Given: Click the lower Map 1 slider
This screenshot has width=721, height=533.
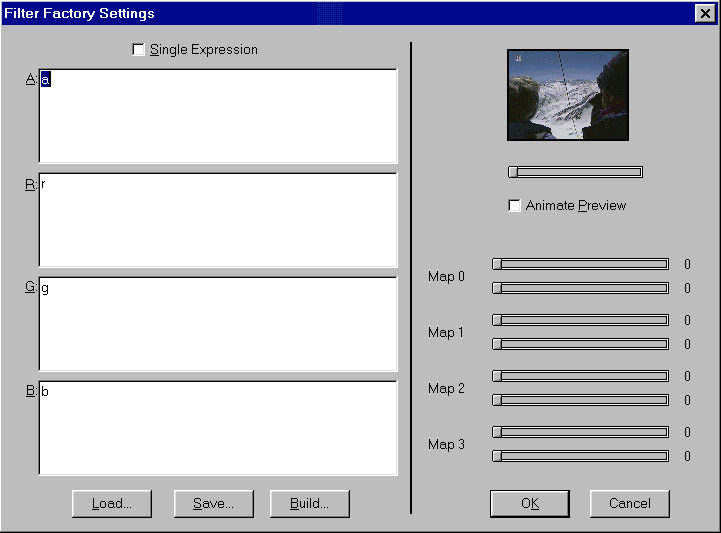Looking at the screenshot, I should 580,344.
